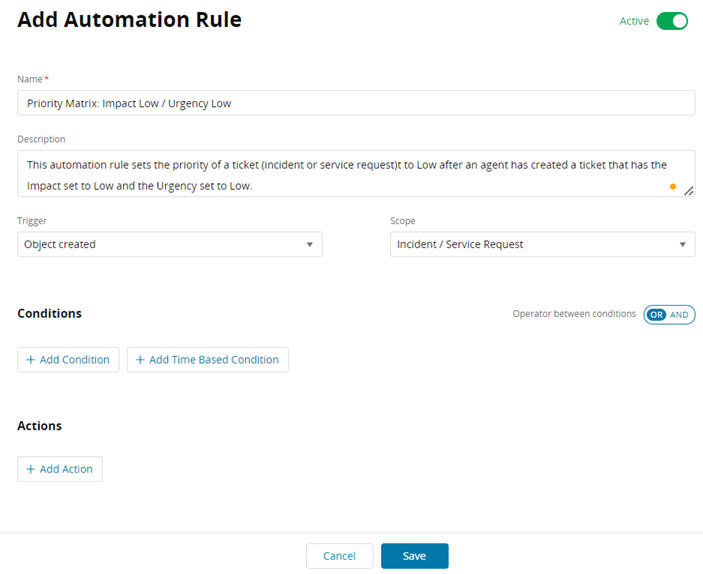The width and height of the screenshot is (703, 574).
Task: Click the Scope dropdown arrow
Action: click(x=682, y=245)
